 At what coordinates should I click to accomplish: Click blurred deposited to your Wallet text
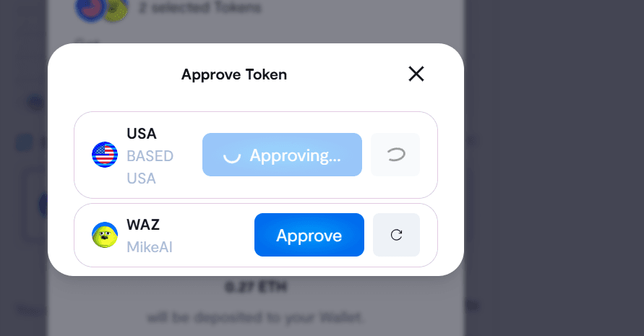tap(255, 317)
